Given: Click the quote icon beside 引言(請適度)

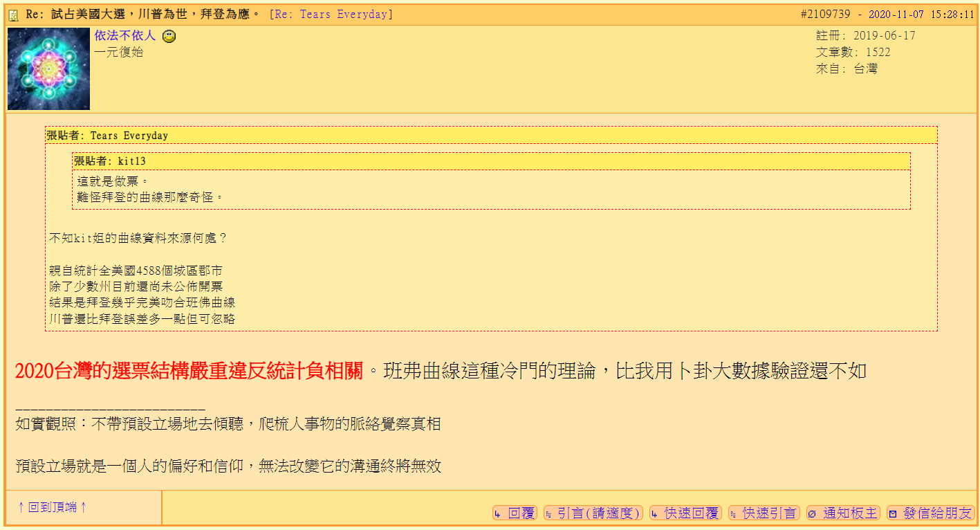Looking at the screenshot, I should (548, 513).
